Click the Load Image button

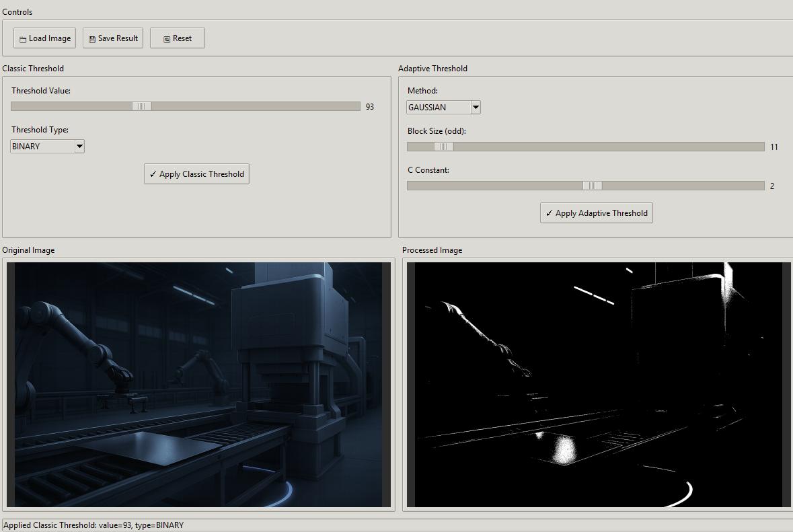44,38
